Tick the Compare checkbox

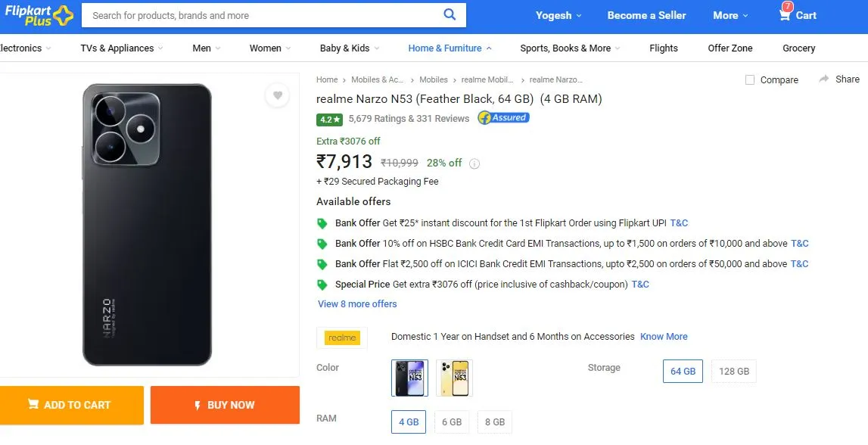coord(749,79)
